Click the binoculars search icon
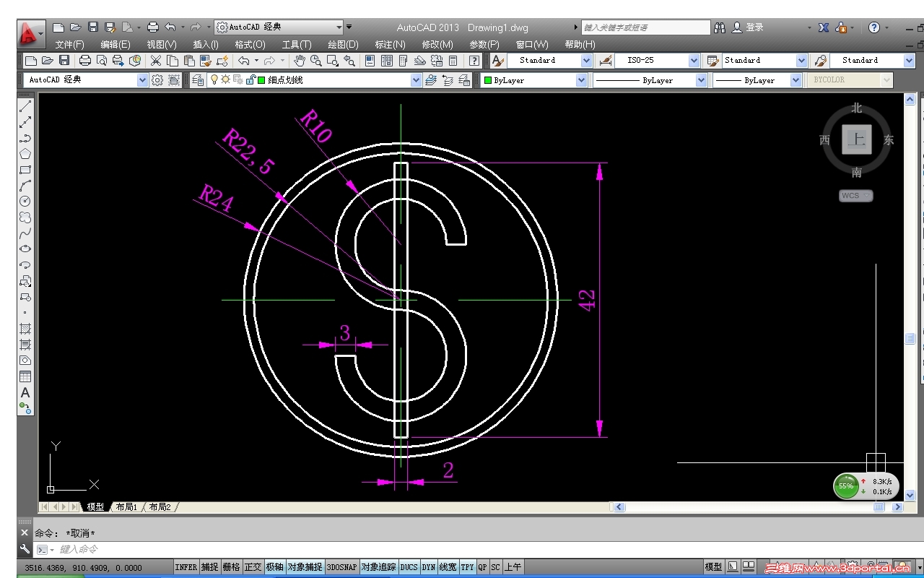The image size is (924, 578). click(720, 27)
